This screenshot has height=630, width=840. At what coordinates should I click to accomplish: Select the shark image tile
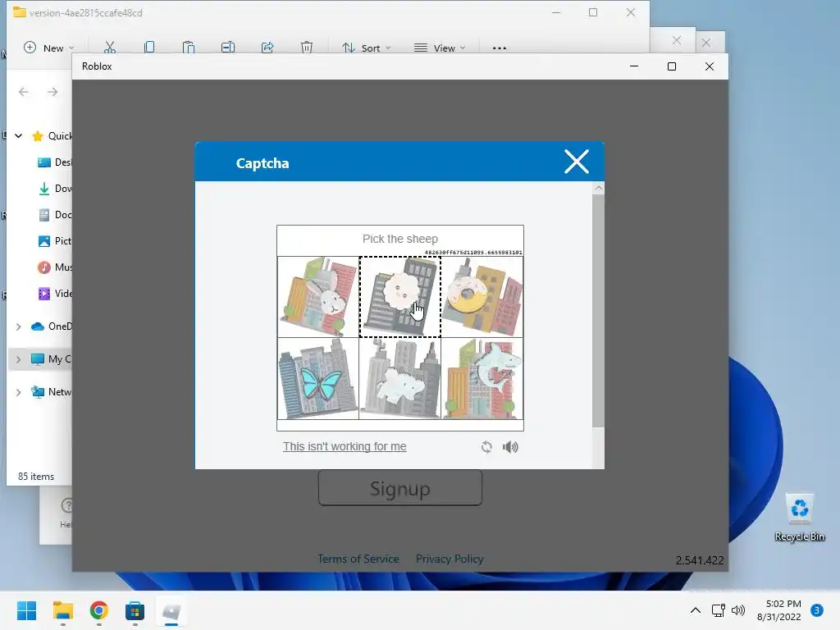pos(482,379)
